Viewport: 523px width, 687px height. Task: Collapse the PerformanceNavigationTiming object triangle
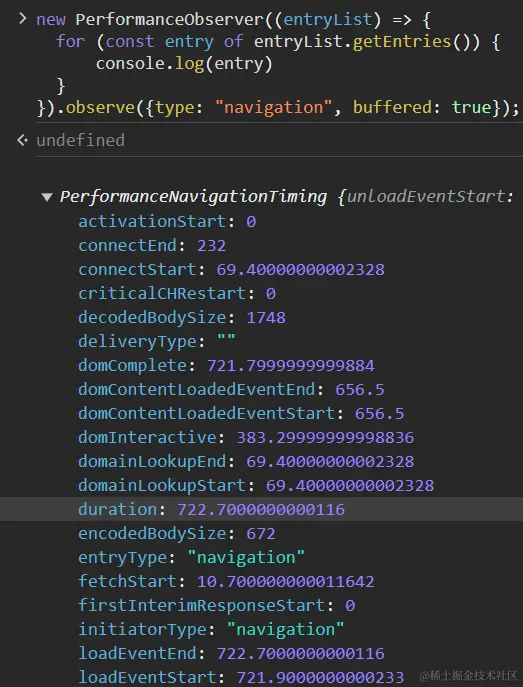click(47, 197)
